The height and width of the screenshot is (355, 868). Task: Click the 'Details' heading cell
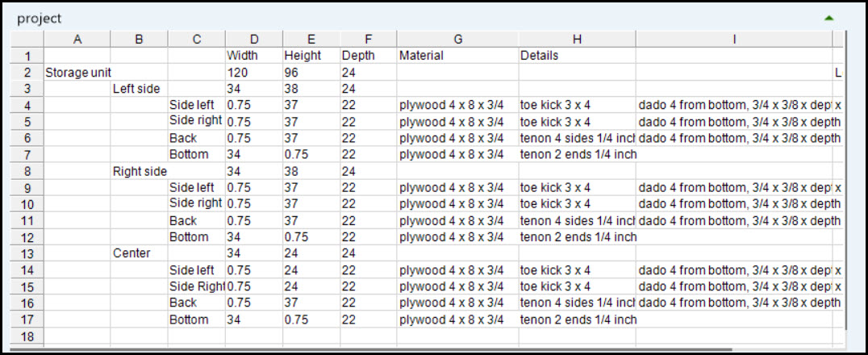pos(577,56)
